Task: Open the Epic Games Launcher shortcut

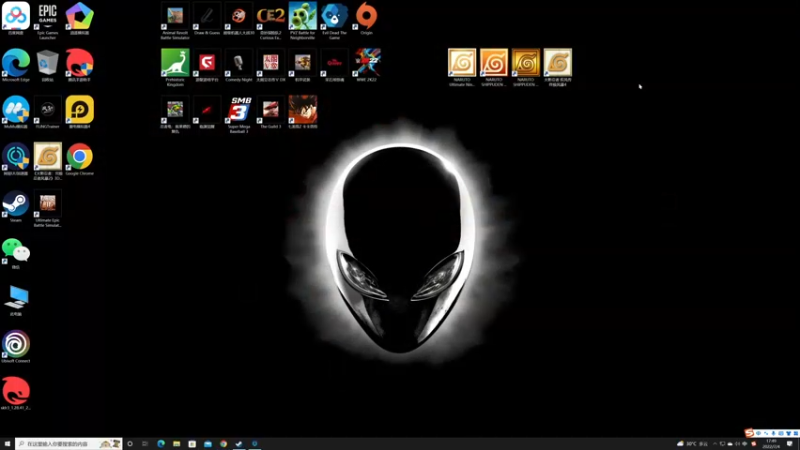Action: tap(47, 20)
